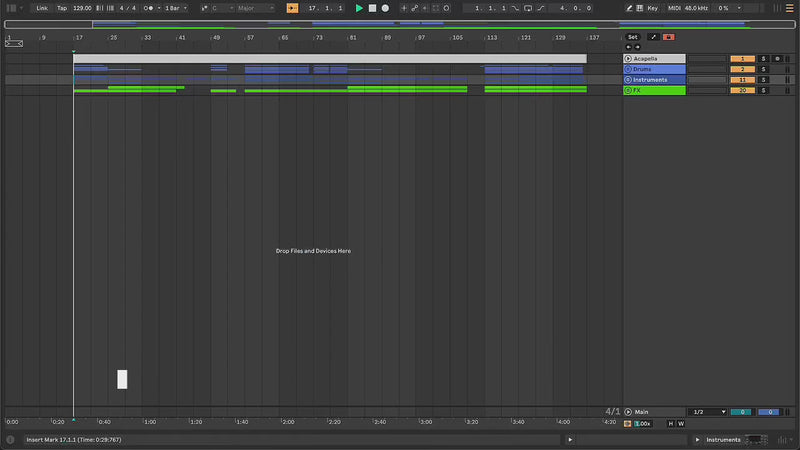Toggle the Drums track activator
This screenshot has width=800, height=450.
(x=742, y=69)
